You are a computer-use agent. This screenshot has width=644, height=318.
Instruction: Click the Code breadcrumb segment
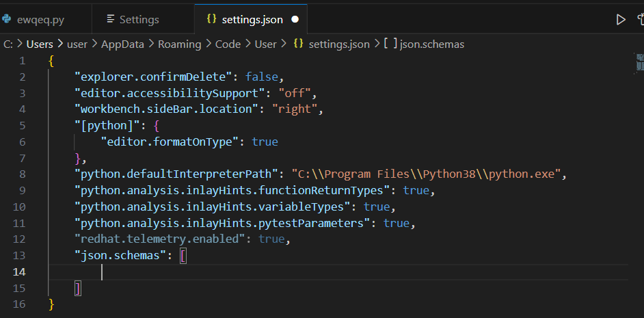228,44
